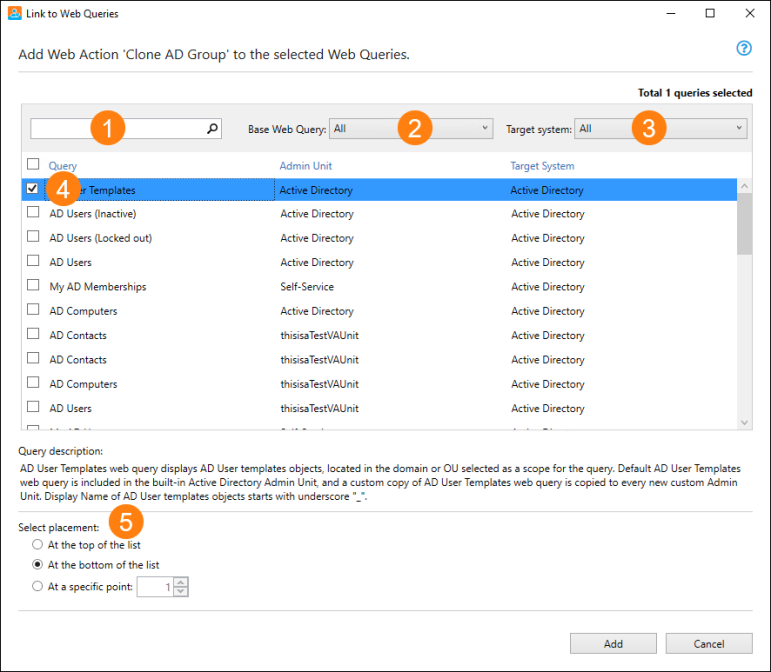
Task: Click the Add button
Action: (x=613, y=643)
